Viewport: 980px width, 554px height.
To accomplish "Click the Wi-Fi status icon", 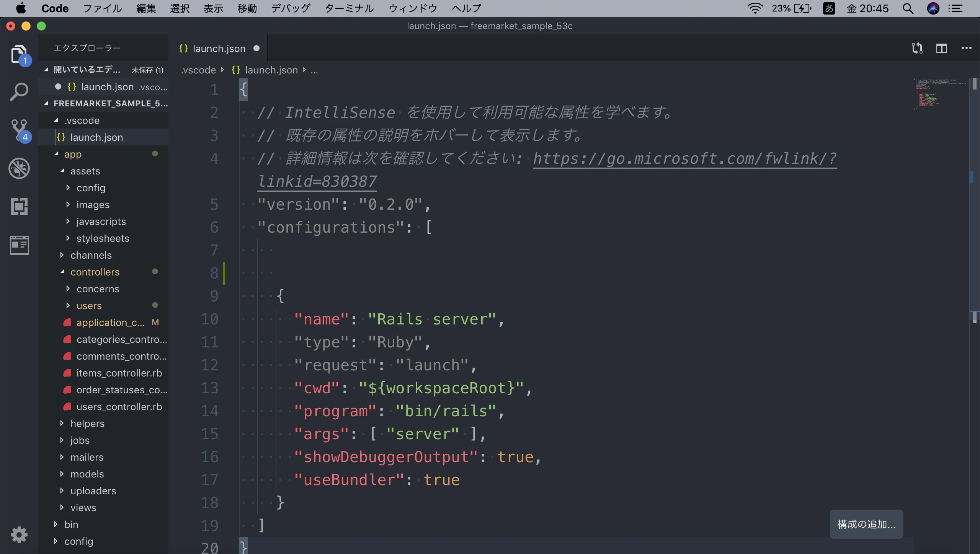I will pyautogui.click(x=755, y=8).
